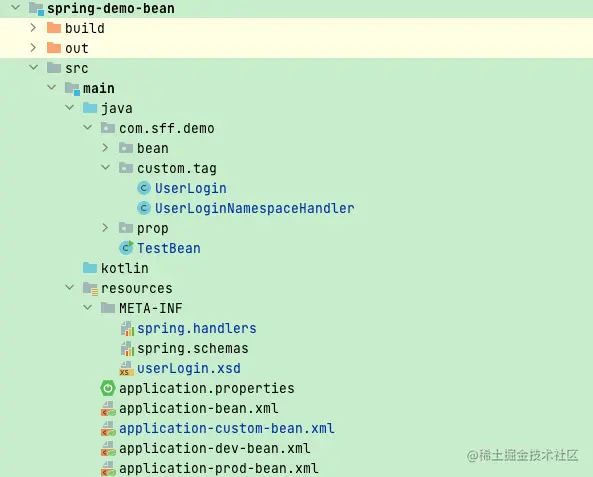The width and height of the screenshot is (593, 477).
Task: Click the TestBean runnable class icon
Action: click(126, 248)
